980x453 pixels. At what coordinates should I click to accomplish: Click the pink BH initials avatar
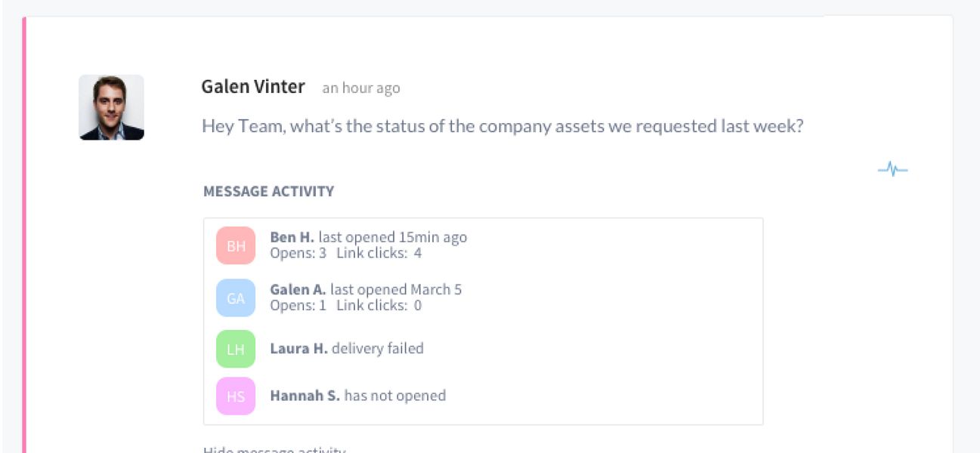click(x=236, y=245)
